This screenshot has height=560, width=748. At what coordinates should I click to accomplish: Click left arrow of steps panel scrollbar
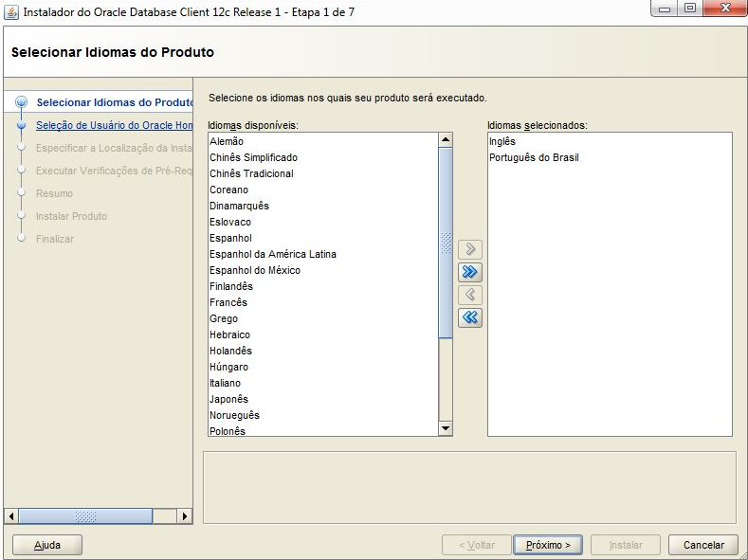tap(11, 516)
